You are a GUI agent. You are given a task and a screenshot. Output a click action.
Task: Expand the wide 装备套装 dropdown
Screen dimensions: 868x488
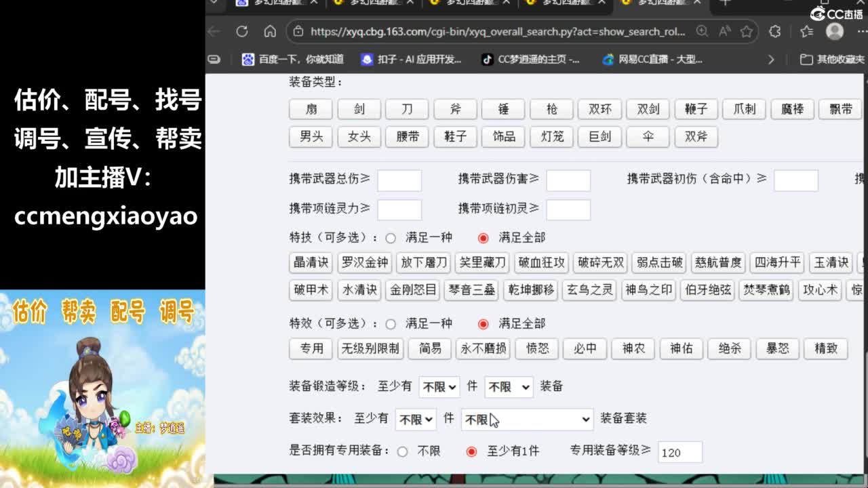(x=526, y=419)
